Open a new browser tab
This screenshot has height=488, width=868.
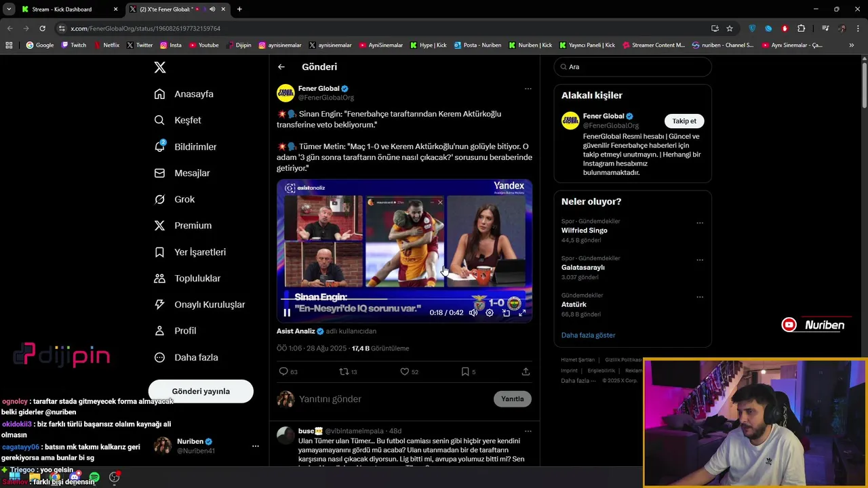pos(239,9)
